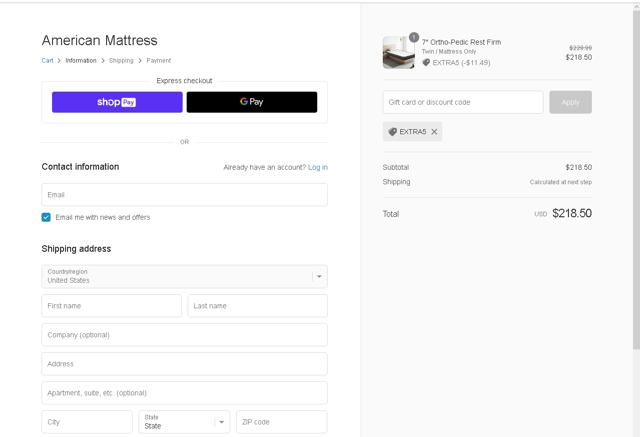Click the 7" Ortho-Pedic Rest Firm product name

[x=461, y=42]
